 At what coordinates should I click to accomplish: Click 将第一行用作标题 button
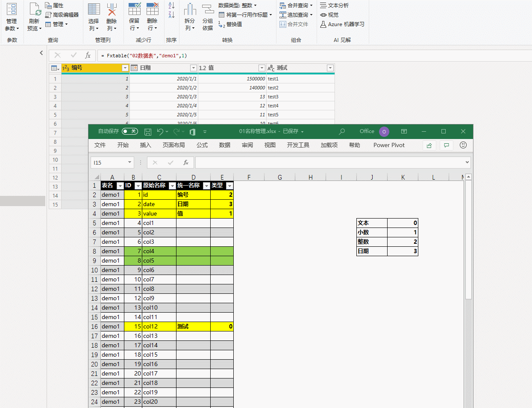click(245, 15)
